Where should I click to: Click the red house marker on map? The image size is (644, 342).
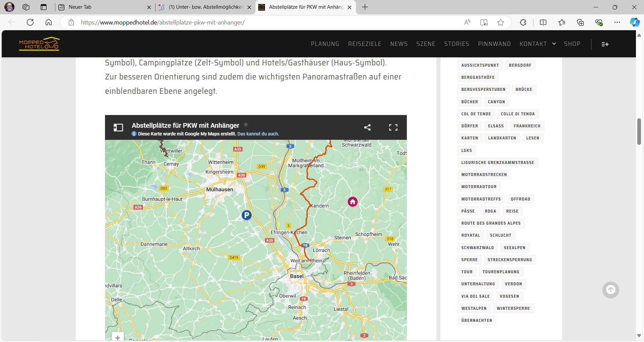click(353, 202)
